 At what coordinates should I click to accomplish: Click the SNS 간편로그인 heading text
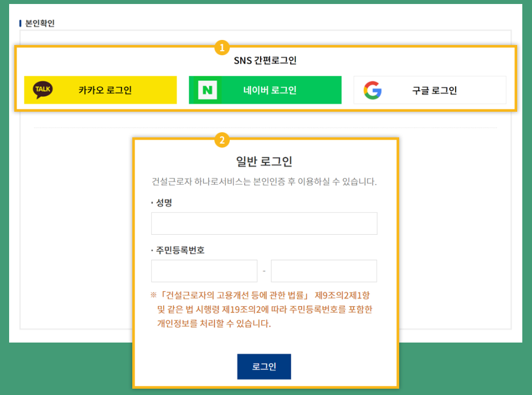(265, 60)
